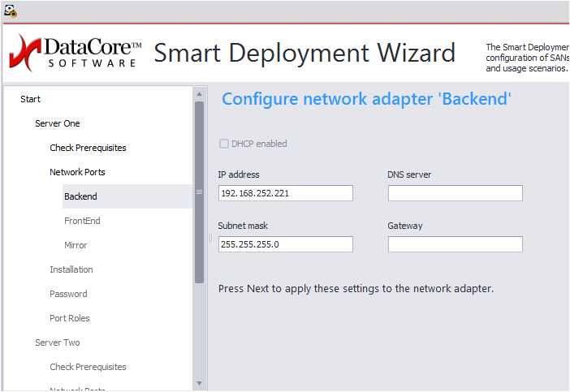Click the 'Configure network adapter Backend' heading
This screenshot has height=392, width=570.
point(366,99)
